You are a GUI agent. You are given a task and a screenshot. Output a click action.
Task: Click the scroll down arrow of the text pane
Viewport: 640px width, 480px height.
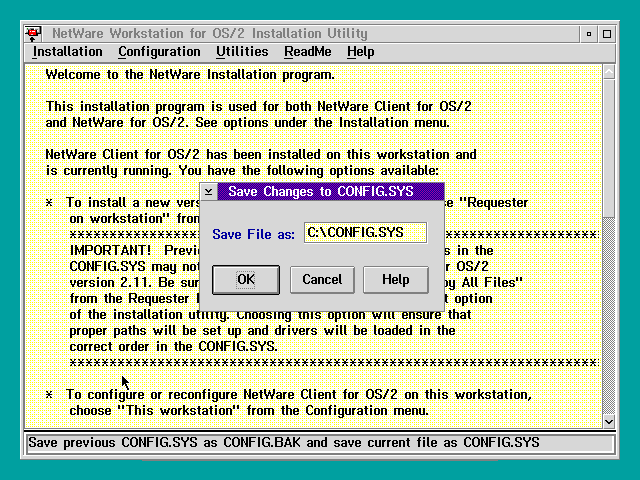[609, 422]
